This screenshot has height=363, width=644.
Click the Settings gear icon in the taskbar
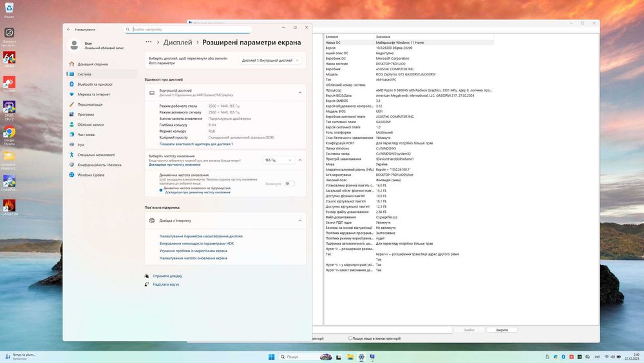point(361,357)
